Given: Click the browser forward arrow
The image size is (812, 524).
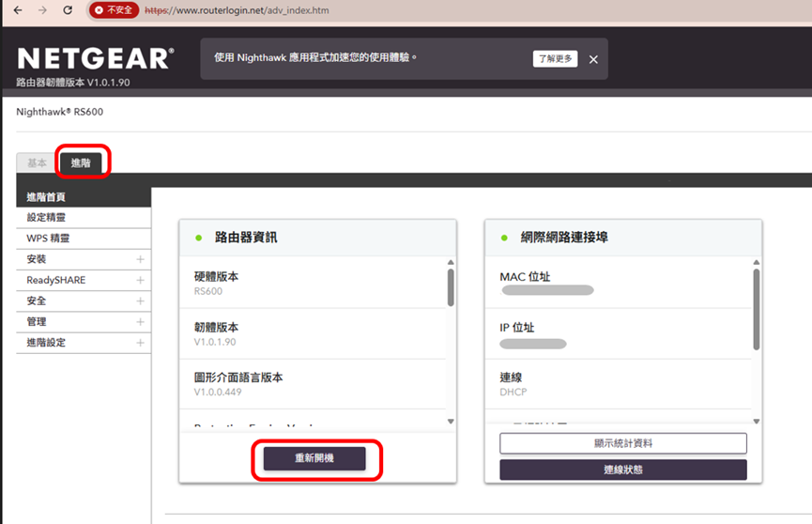Looking at the screenshot, I should 42,9.
